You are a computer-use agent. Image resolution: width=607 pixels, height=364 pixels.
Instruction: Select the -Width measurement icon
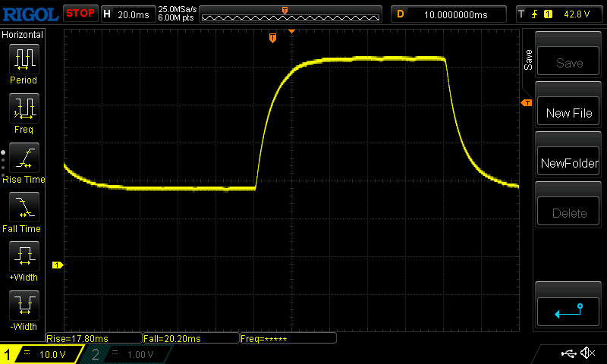[24, 306]
